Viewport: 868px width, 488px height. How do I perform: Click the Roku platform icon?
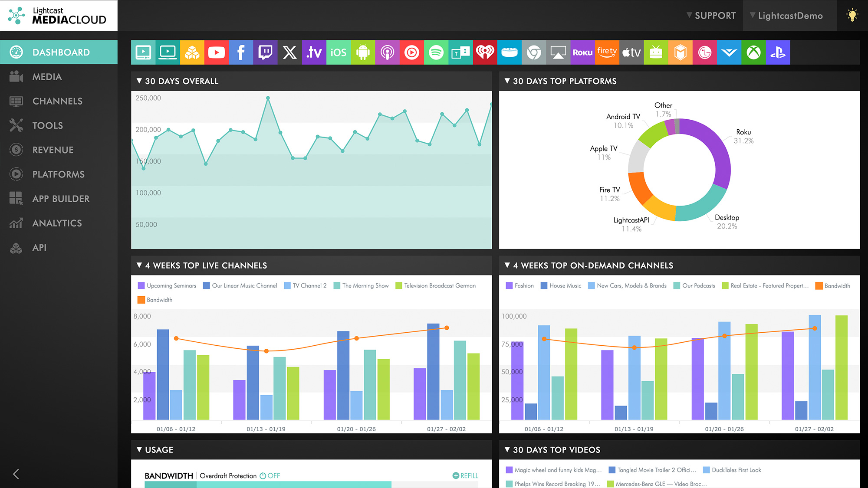pos(582,52)
